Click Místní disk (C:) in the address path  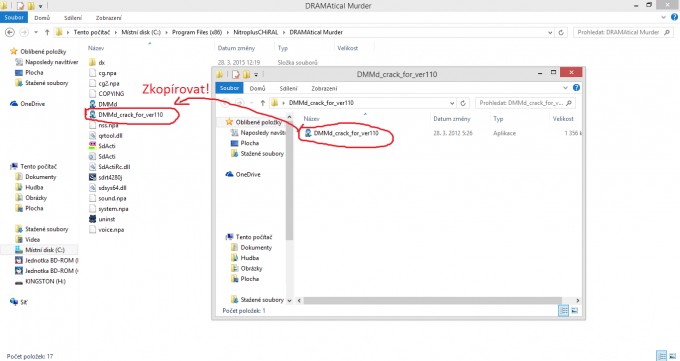point(141,32)
